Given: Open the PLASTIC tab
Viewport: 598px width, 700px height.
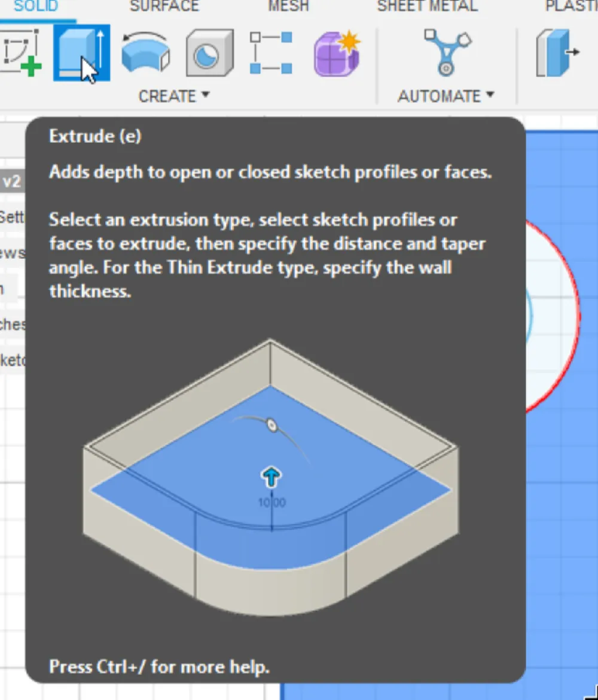Looking at the screenshot, I should [x=571, y=7].
